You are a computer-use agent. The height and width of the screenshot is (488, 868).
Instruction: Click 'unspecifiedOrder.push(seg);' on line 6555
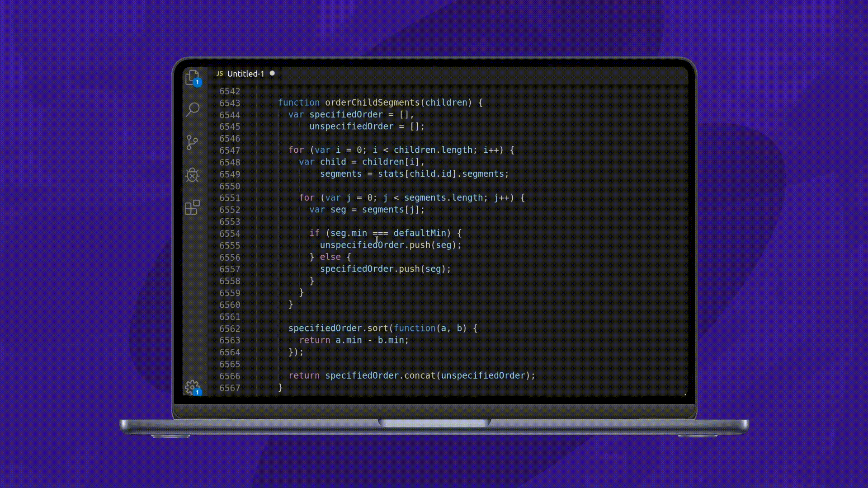(391, 245)
